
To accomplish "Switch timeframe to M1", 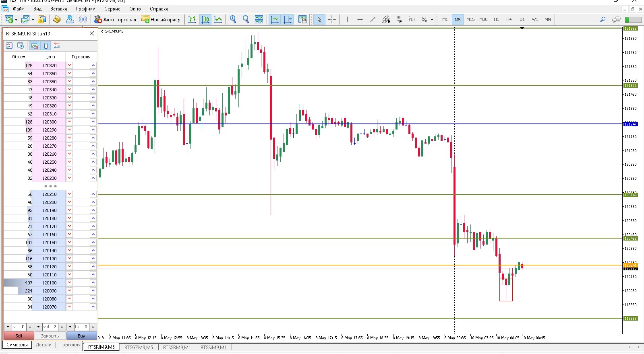I will coord(445,19).
